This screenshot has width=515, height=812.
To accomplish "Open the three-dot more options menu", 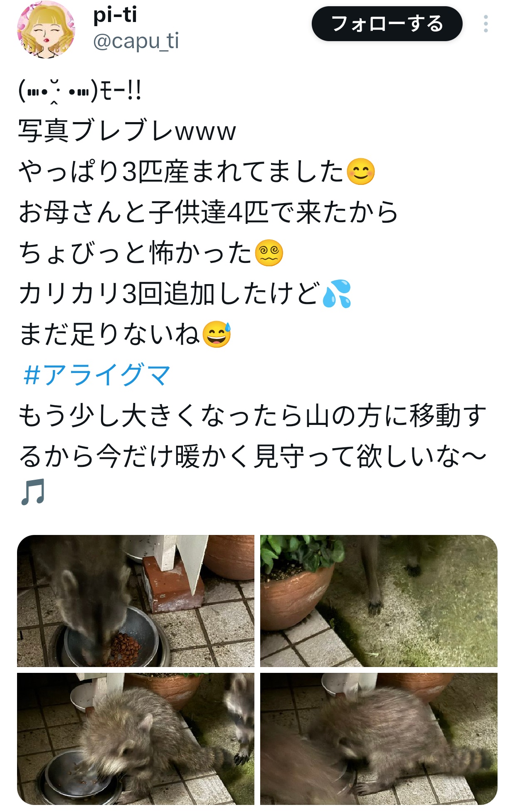I will (485, 24).
